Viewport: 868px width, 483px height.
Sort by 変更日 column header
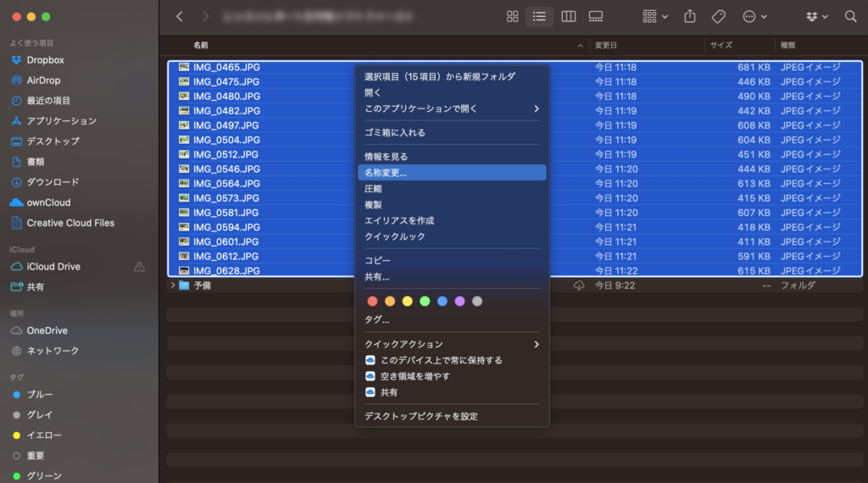point(606,45)
